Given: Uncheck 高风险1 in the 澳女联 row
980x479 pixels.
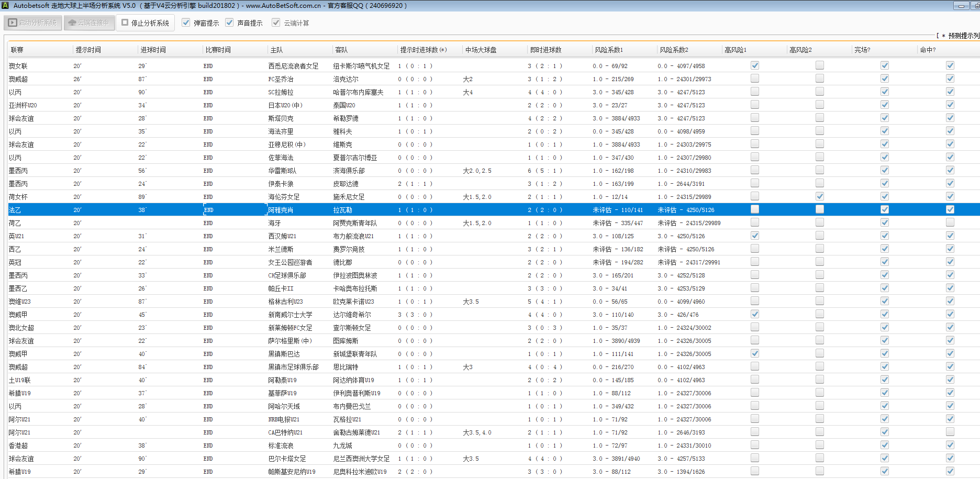Looking at the screenshot, I should click(x=754, y=65).
